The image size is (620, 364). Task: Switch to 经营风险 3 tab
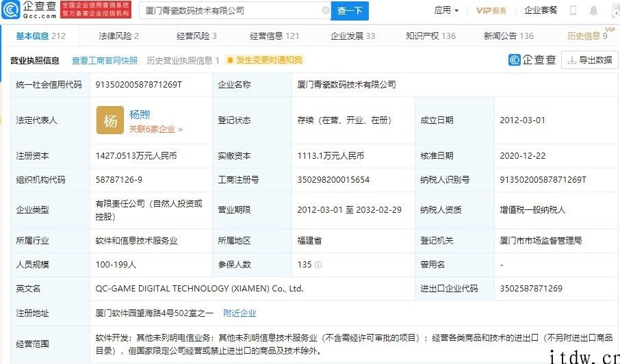pyautogui.click(x=196, y=36)
